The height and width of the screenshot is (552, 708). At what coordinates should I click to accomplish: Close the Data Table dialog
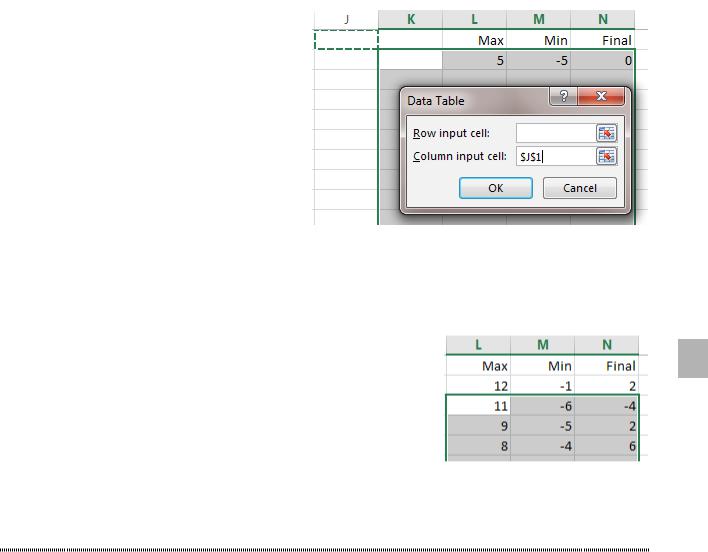(601, 96)
